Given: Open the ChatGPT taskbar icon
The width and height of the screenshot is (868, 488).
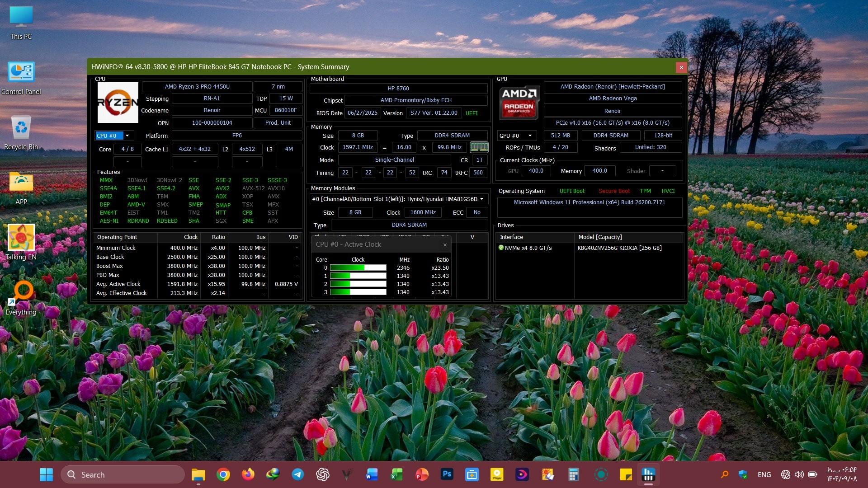Looking at the screenshot, I should [x=322, y=474].
